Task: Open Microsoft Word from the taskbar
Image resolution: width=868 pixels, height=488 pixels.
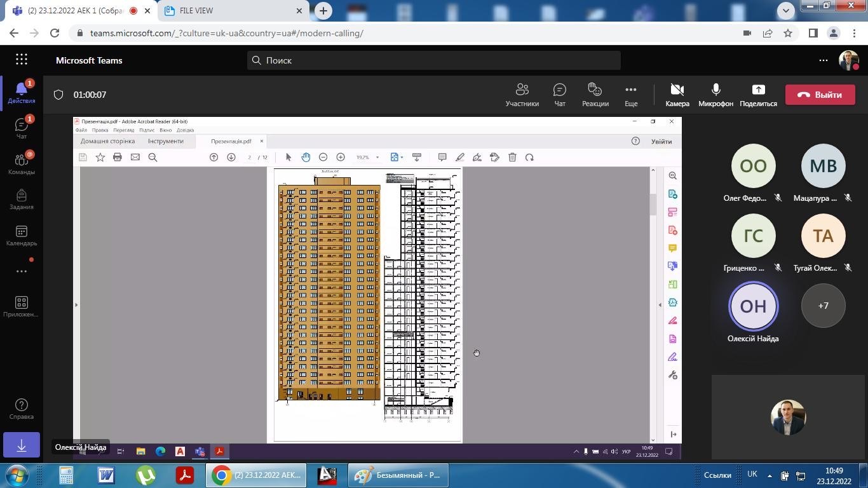Action: pyautogui.click(x=106, y=475)
